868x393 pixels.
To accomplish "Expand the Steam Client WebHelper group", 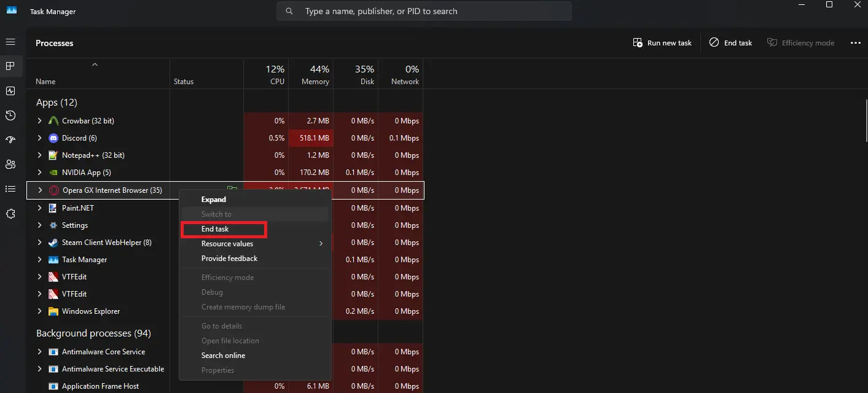I will point(40,243).
